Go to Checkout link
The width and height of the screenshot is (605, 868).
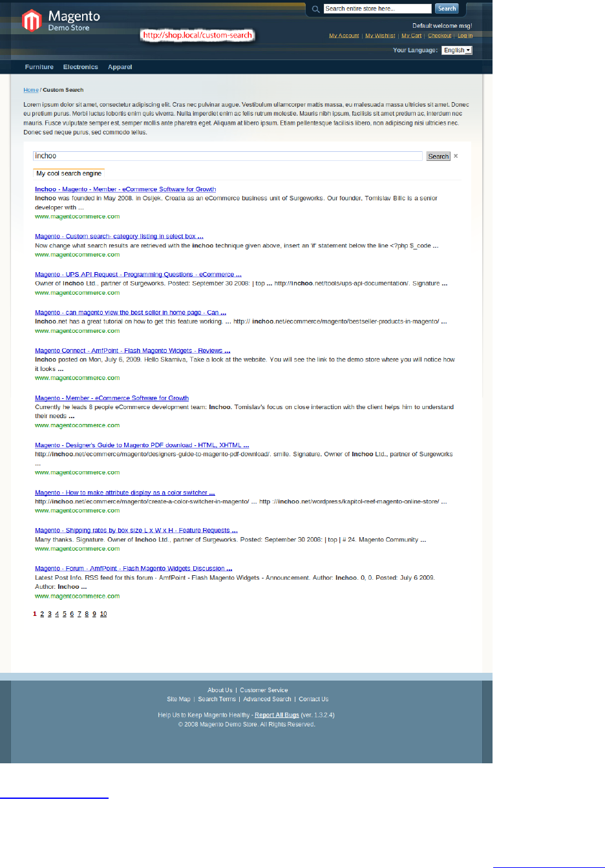point(440,36)
